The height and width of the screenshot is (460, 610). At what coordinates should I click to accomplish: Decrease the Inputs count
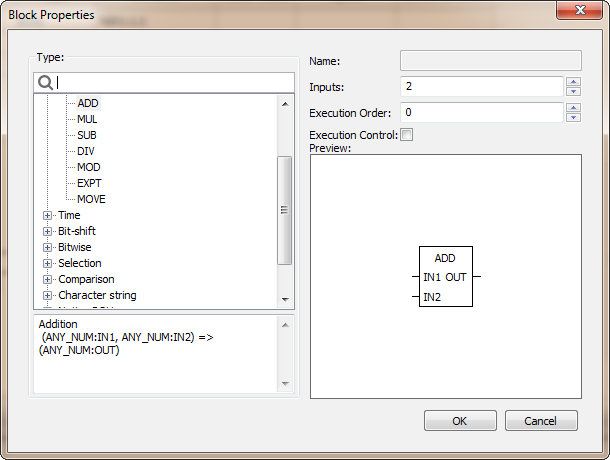[x=573, y=91]
